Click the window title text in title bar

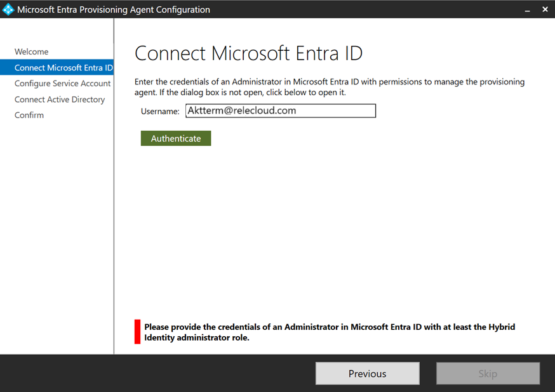pos(114,10)
